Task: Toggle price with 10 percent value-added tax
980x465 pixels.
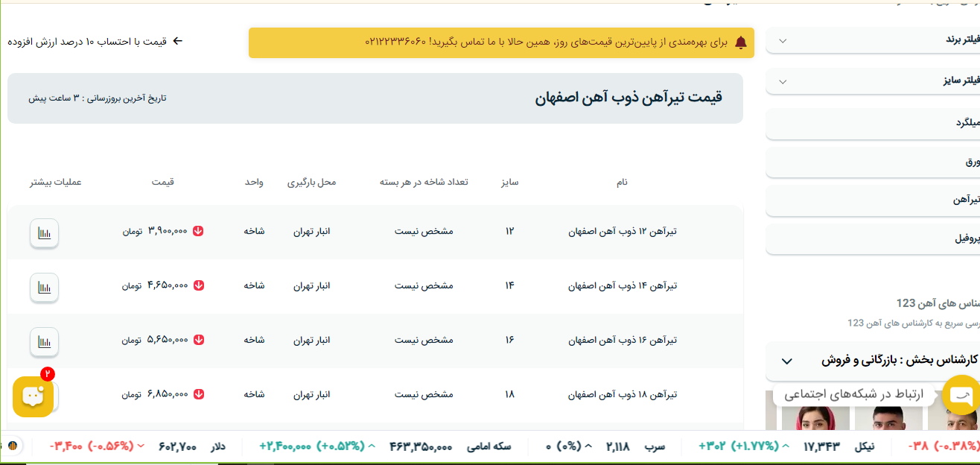Action: pyautogui.click(x=95, y=41)
